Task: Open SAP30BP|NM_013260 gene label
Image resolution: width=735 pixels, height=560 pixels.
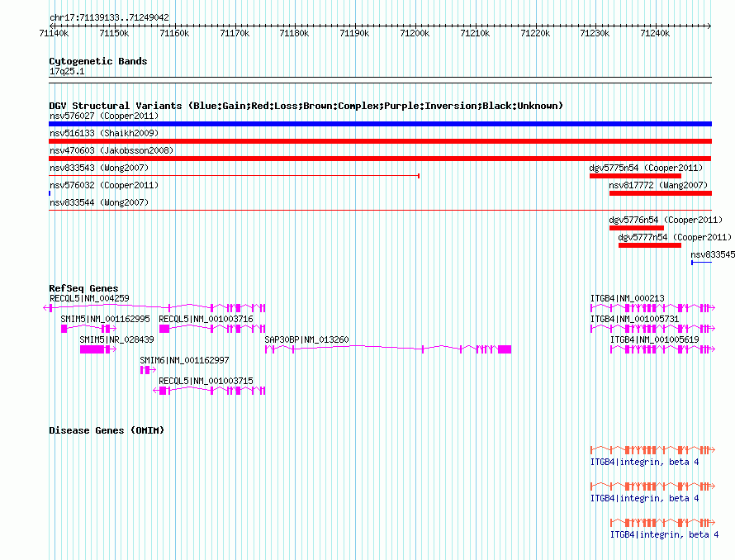Action: (x=306, y=339)
